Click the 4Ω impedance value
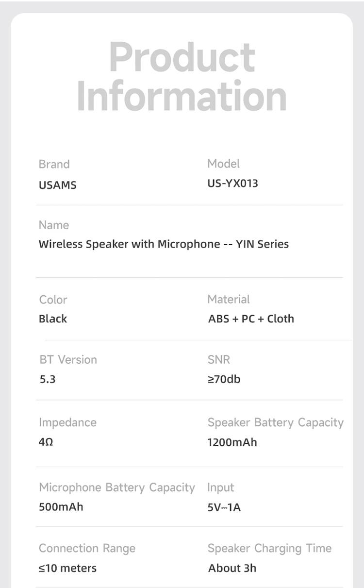Viewport: 364px width, 588px height. (46, 442)
